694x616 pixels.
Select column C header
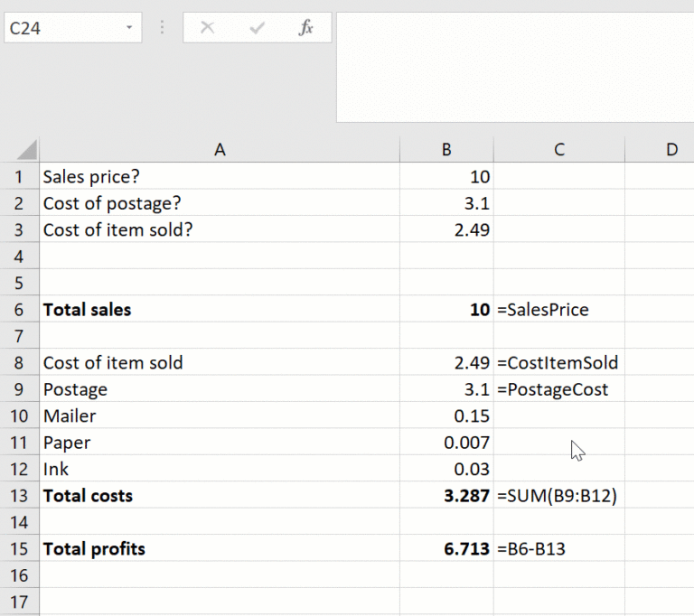558,150
